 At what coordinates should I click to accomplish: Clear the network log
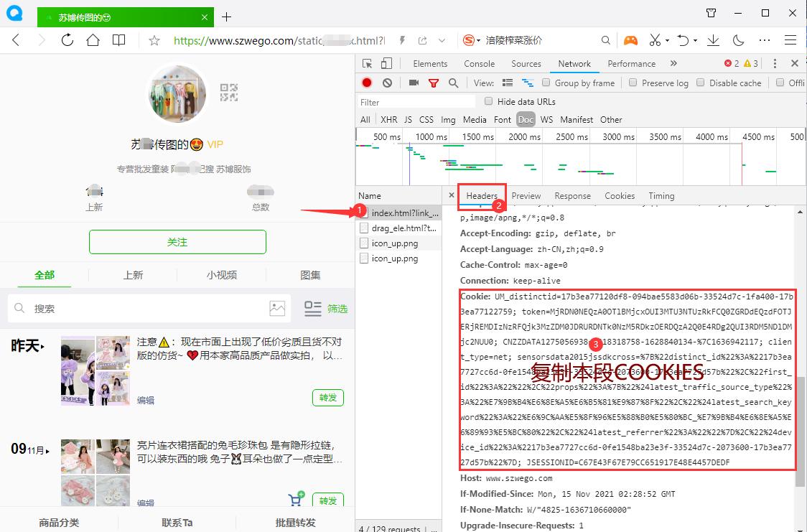pos(387,83)
